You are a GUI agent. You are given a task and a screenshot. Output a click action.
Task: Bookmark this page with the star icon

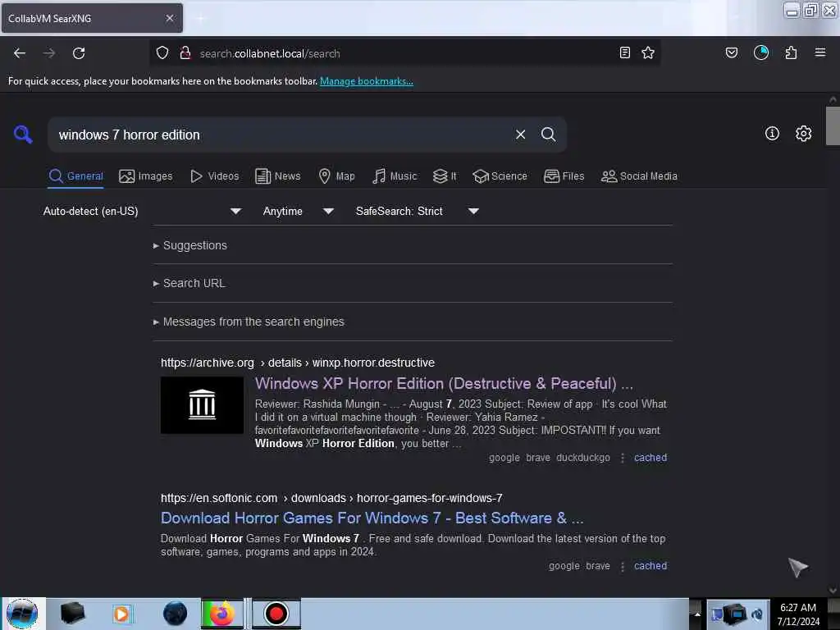648,52
